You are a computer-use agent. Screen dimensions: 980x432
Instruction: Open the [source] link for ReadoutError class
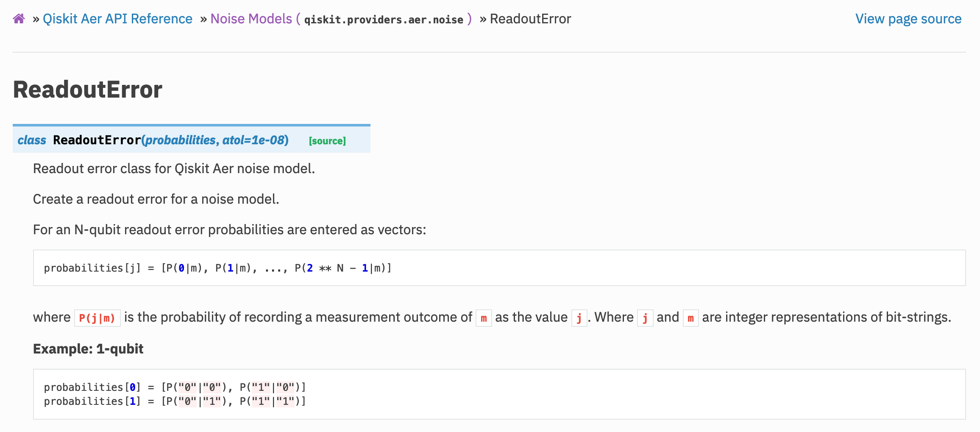[x=327, y=140]
